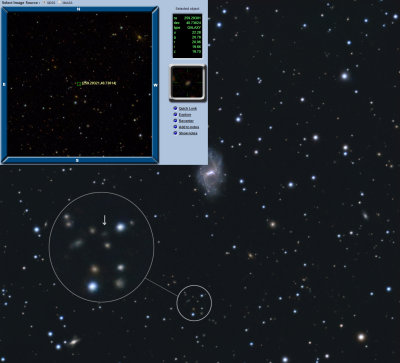Click the Show notes link
The width and height of the screenshot is (400, 363).
click(188, 133)
